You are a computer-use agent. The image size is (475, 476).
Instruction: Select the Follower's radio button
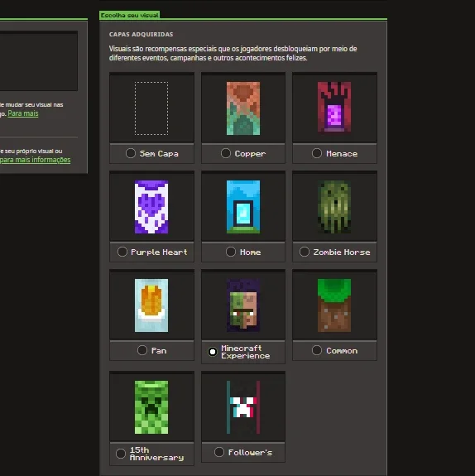(x=218, y=452)
